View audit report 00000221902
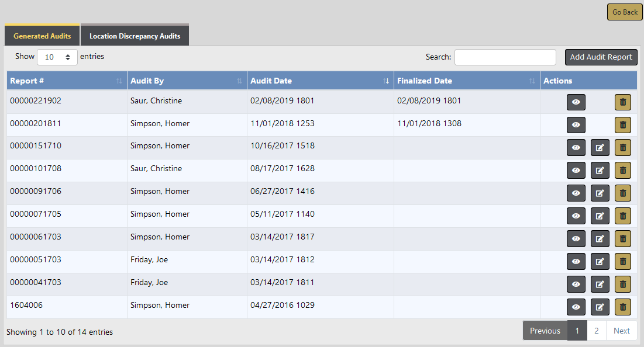644x347 pixels. 576,102
